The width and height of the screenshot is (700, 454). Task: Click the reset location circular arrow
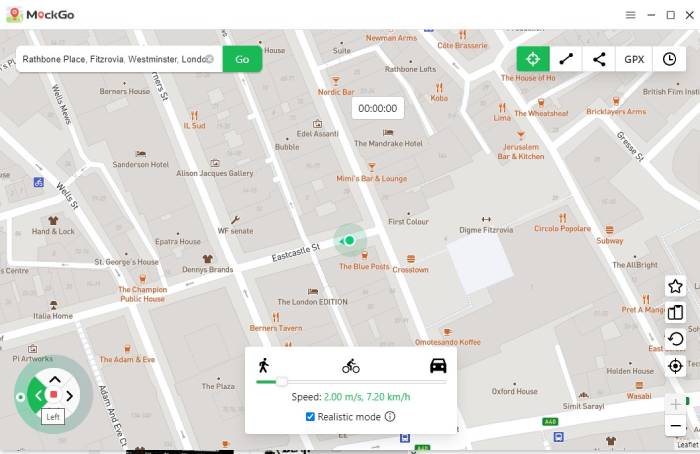(675, 339)
